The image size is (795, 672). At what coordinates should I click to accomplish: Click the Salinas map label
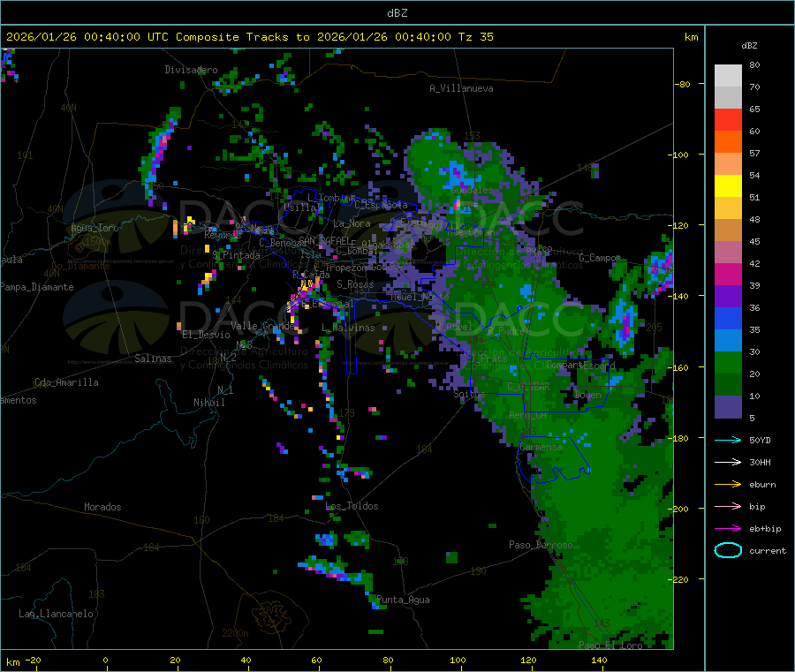pyautogui.click(x=153, y=359)
